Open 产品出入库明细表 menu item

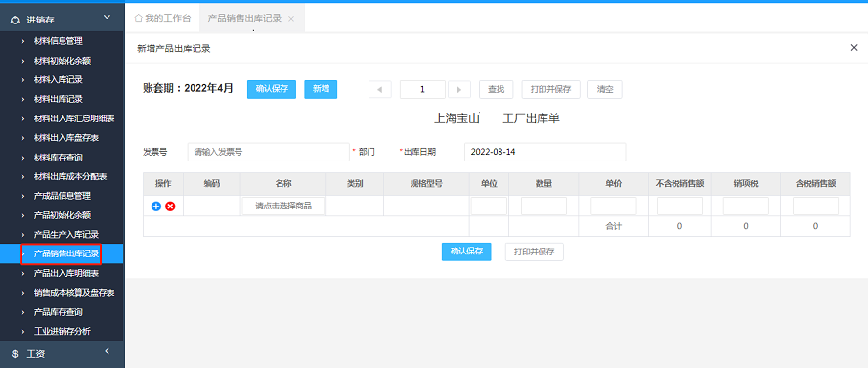[66, 273]
